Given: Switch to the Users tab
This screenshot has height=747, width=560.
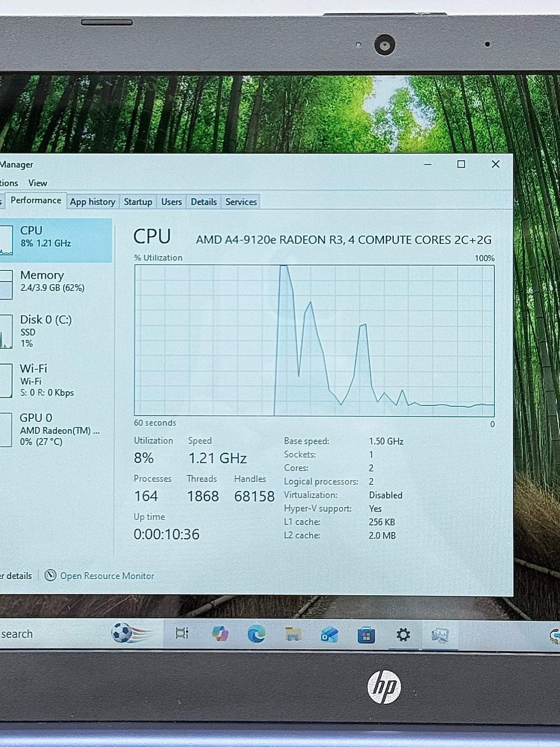Looking at the screenshot, I should click(x=171, y=202).
